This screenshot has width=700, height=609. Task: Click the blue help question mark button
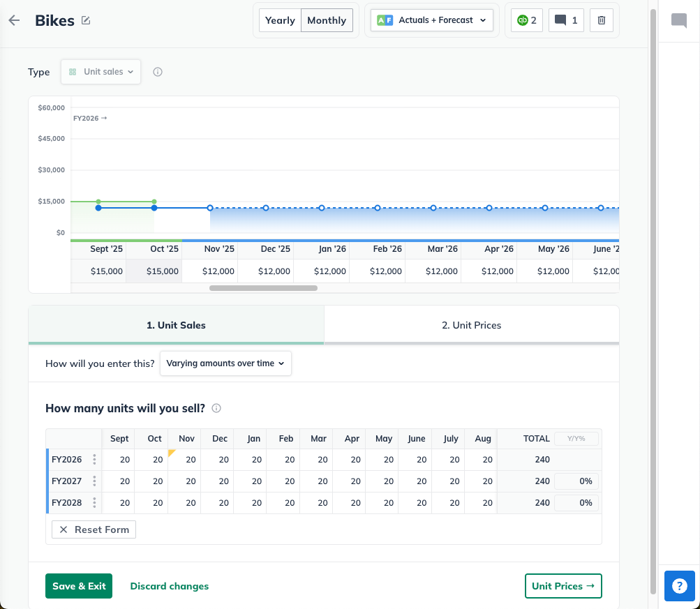(679, 586)
